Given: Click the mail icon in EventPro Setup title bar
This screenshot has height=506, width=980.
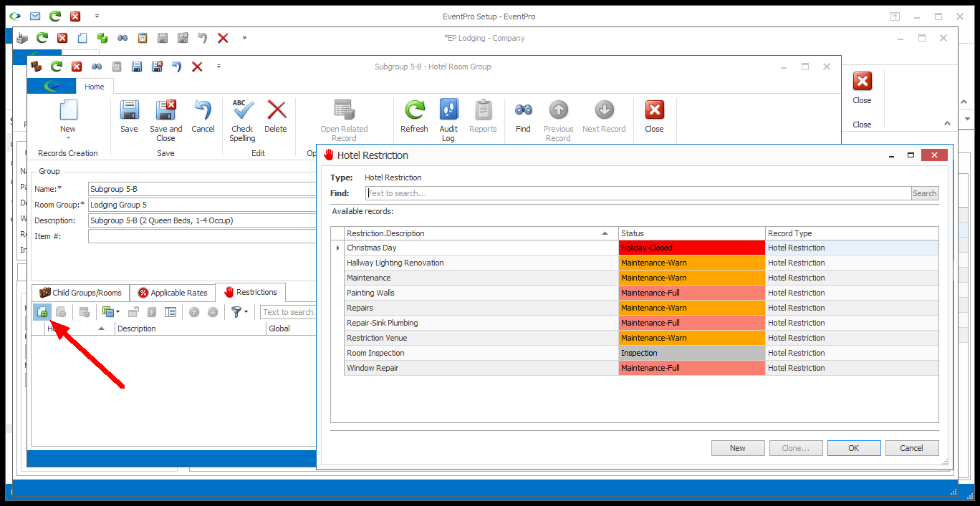Looking at the screenshot, I should tap(35, 16).
